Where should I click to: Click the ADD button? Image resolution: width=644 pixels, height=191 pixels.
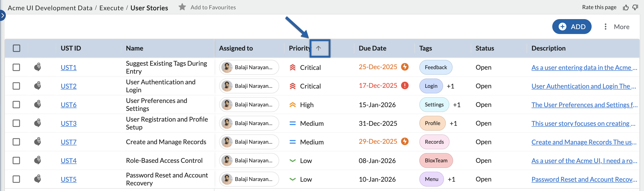572,27
